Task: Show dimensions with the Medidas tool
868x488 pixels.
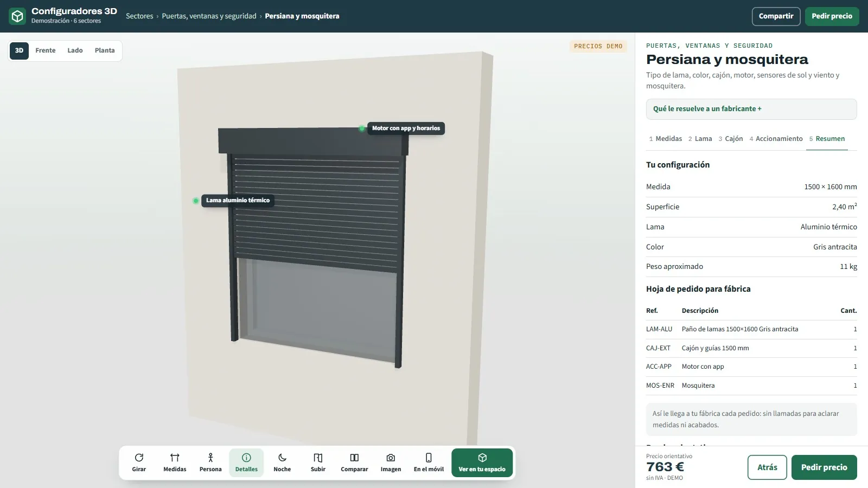Action: tap(175, 463)
